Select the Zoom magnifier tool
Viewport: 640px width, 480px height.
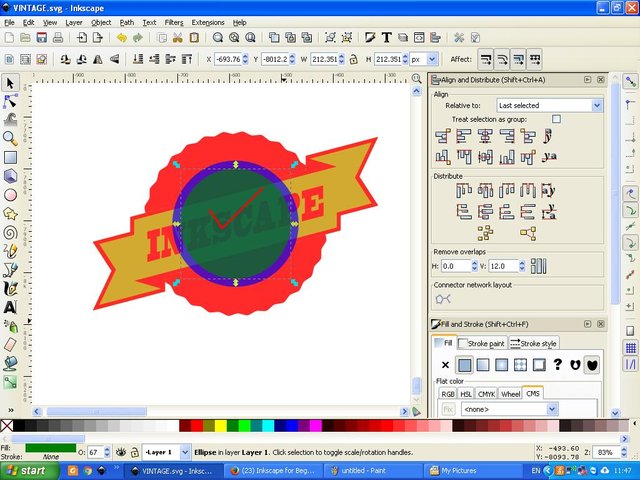10,139
